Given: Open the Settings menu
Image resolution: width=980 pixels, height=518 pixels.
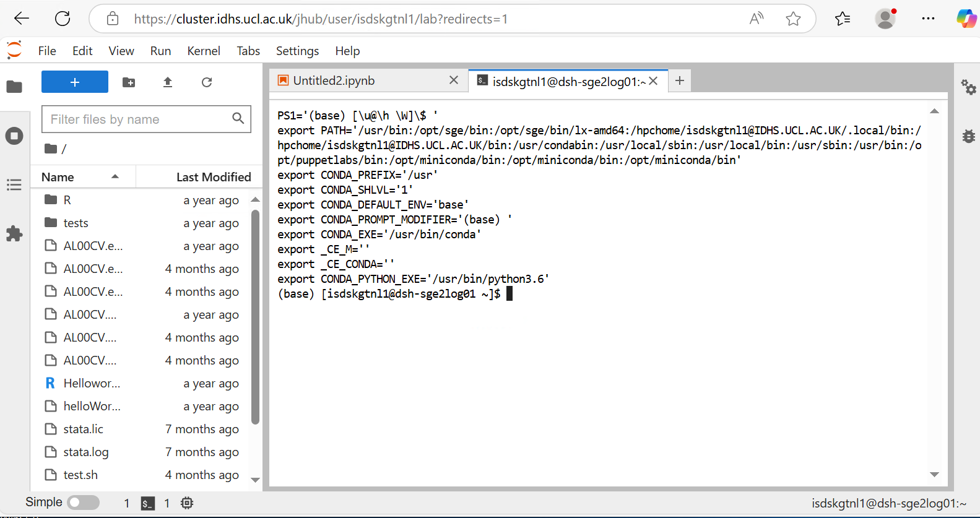Looking at the screenshot, I should pyautogui.click(x=297, y=51).
